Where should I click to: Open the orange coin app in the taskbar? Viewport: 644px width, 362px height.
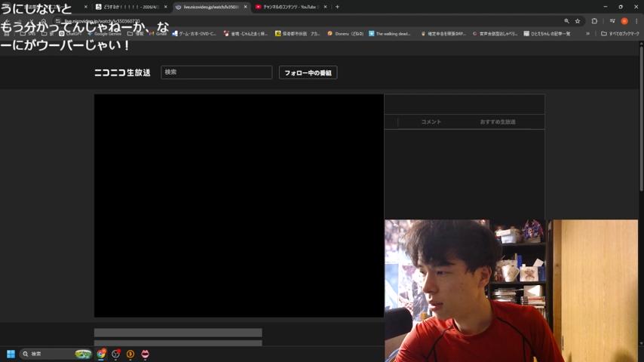tap(130, 354)
